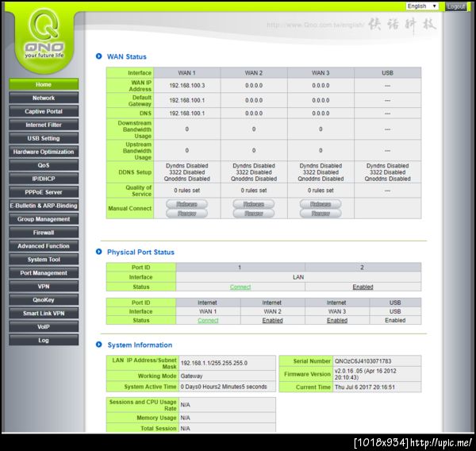Screen dimensions: 476x451
Task: Click Renew button for WAN 1
Action: (186, 214)
